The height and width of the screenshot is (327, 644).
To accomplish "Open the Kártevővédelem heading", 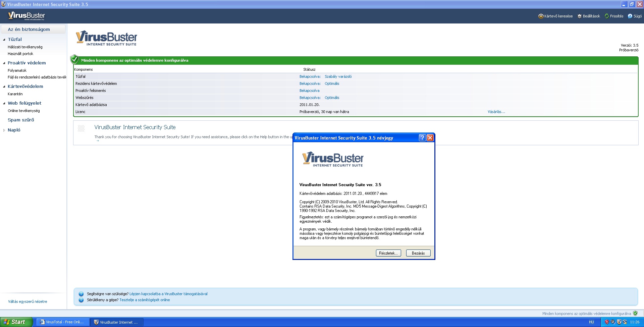I will point(25,86).
